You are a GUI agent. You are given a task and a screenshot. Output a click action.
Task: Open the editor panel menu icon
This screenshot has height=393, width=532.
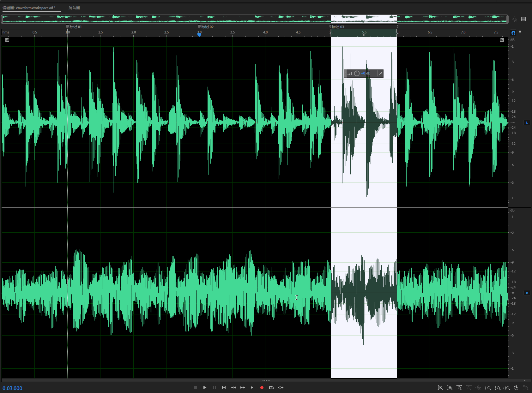pyautogui.click(x=60, y=8)
